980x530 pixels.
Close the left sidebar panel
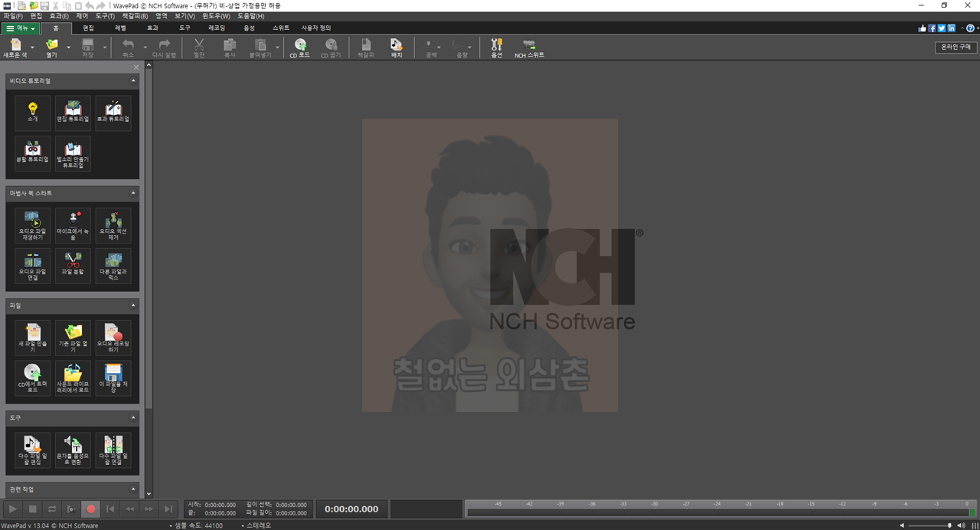pos(136,67)
